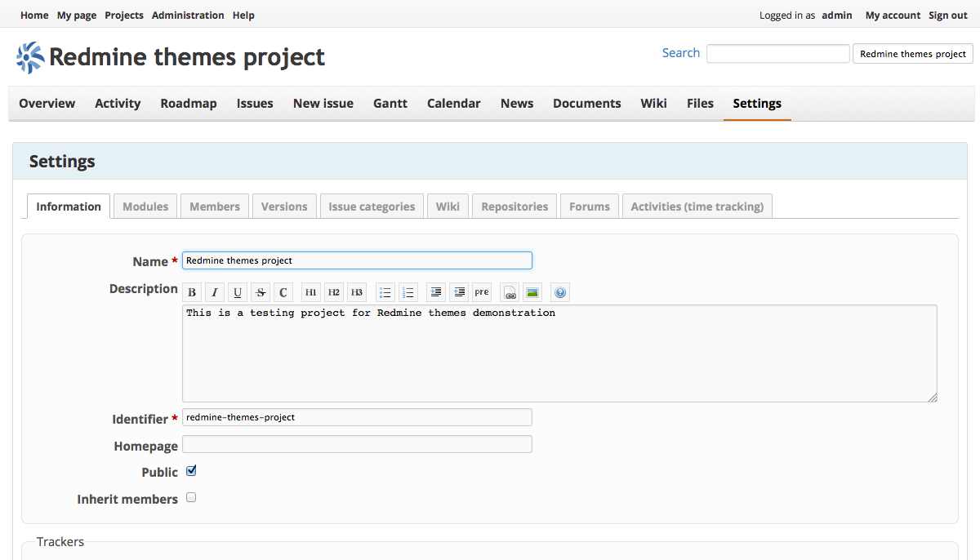Open the project jump dropdown beside Search
Viewport: 980px width, 560px height.
(913, 54)
